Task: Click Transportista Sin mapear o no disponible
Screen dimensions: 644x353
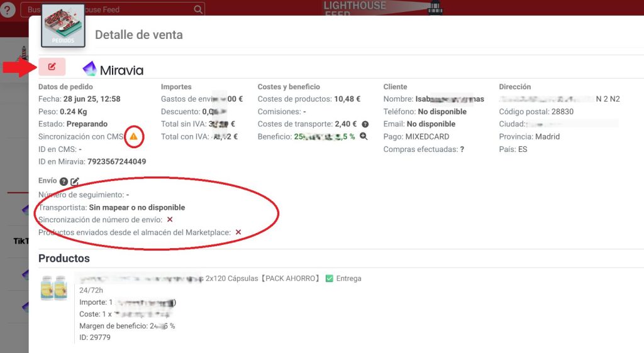Action: click(x=136, y=207)
